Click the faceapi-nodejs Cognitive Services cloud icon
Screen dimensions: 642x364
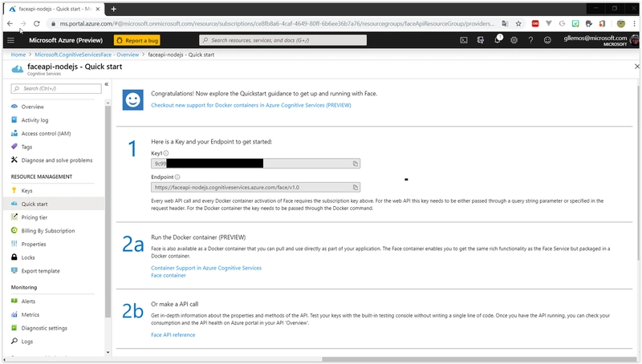[x=17, y=69]
